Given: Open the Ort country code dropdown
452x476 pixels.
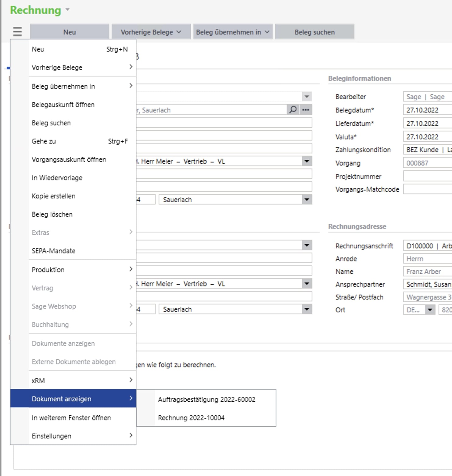Looking at the screenshot, I should pyautogui.click(x=430, y=310).
